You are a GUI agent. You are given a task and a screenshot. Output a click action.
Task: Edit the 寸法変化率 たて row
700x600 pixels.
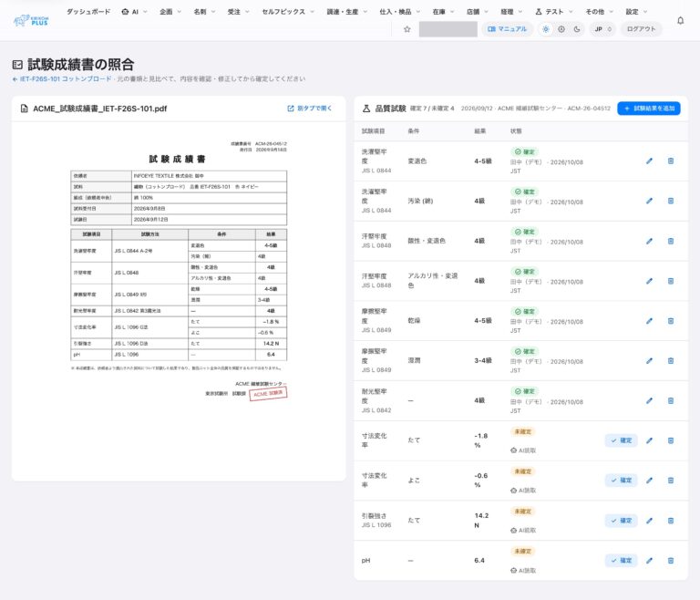pyautogui.click(x=649, y=440)
